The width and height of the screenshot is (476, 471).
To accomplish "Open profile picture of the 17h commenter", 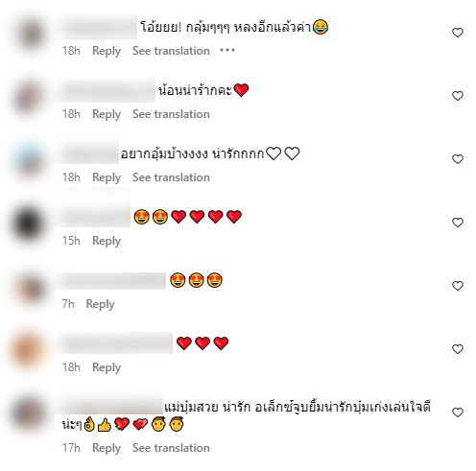I will (28, 413).
